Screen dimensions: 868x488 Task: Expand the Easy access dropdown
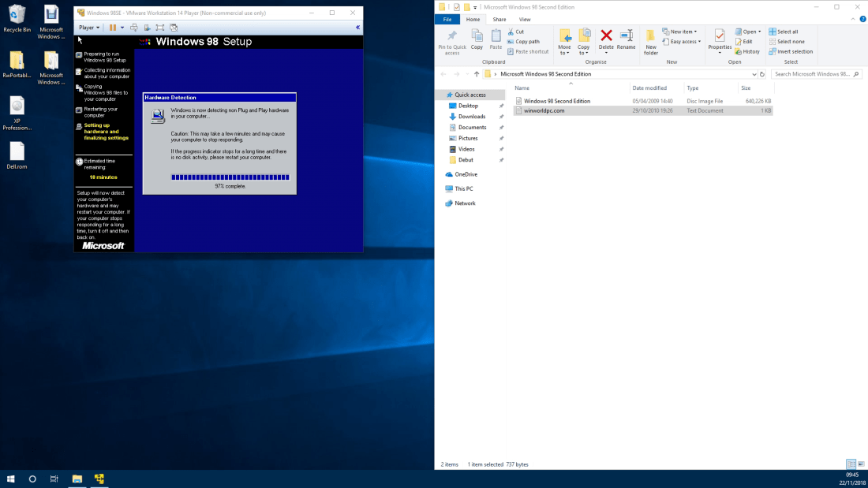(x=682, y=42)
